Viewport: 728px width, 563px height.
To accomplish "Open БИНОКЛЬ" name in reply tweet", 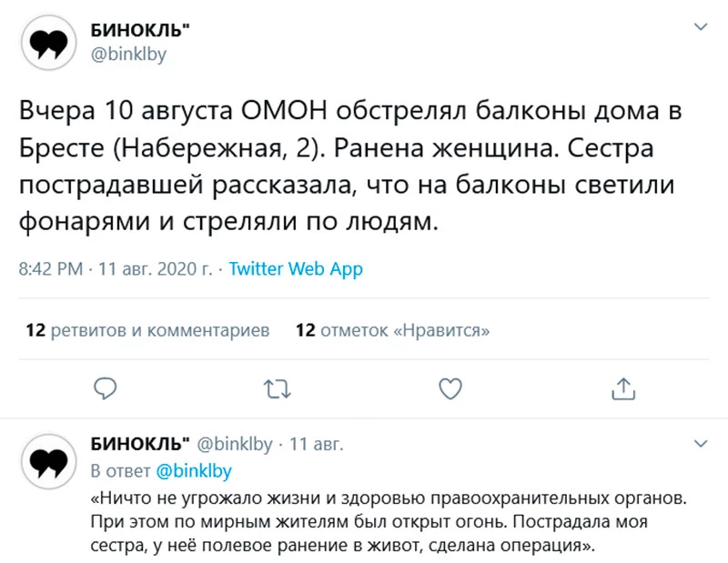I will 140,444.
